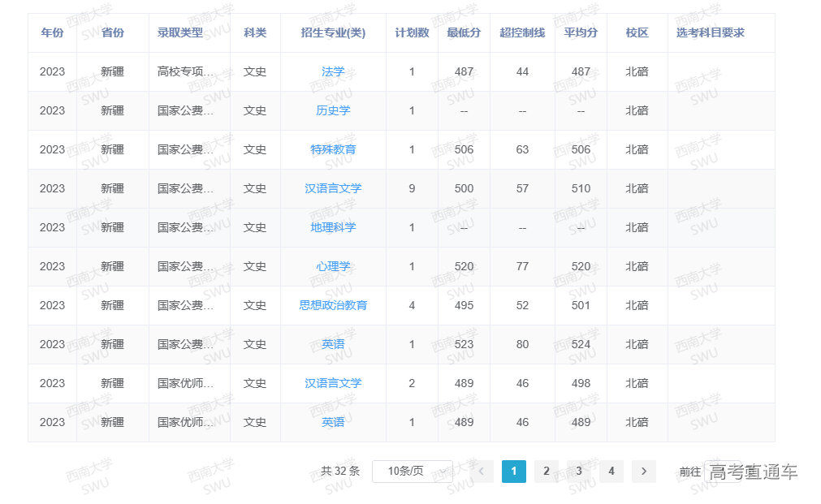Open 汉语言文学 link with 9 planned seats

pyautogui.click(x=333, y=188)
